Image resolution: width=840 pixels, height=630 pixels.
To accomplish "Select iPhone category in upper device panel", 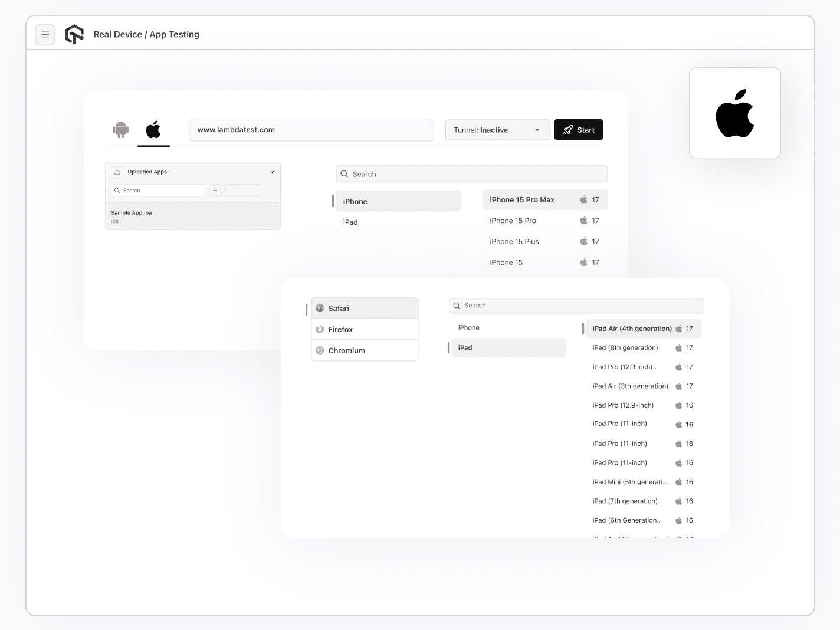I will coord(399,201).
